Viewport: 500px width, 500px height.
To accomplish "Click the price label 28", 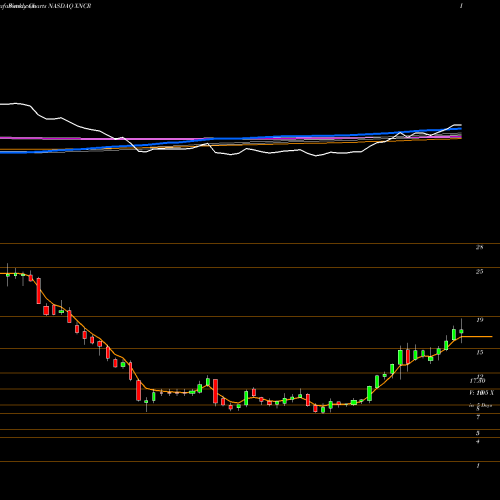I will [479, 247].
